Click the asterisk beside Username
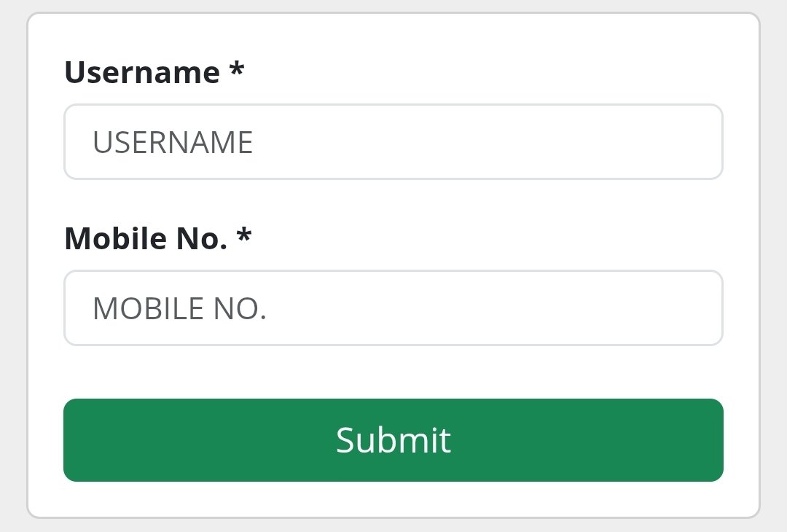 tap(236, 71)
